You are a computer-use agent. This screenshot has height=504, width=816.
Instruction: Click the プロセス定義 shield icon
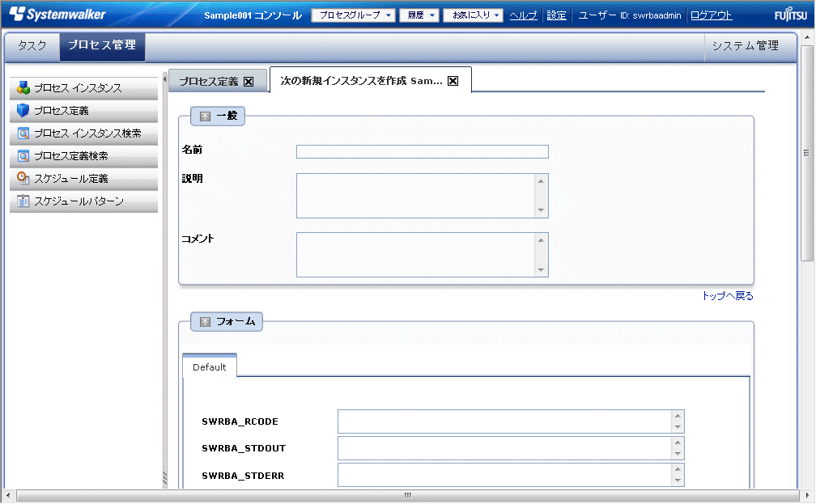pos(23,111)
